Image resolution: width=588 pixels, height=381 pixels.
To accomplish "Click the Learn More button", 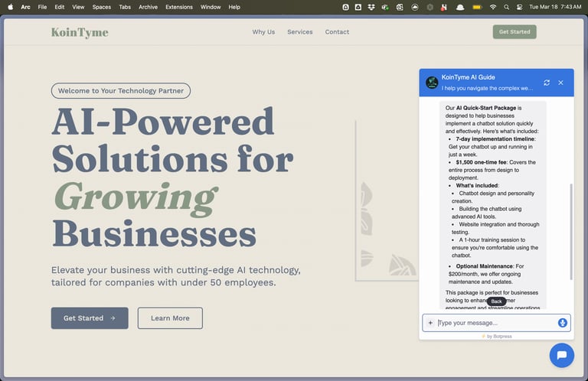I will click(x=170, y=318).
